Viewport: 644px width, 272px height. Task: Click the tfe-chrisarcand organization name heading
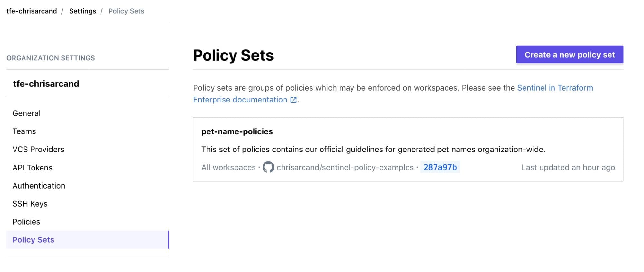46,83
